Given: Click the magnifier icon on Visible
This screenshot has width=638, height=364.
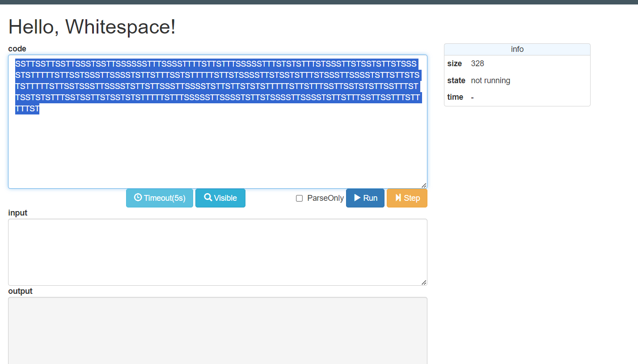Looking at the screenshot, I should [208, 198].
